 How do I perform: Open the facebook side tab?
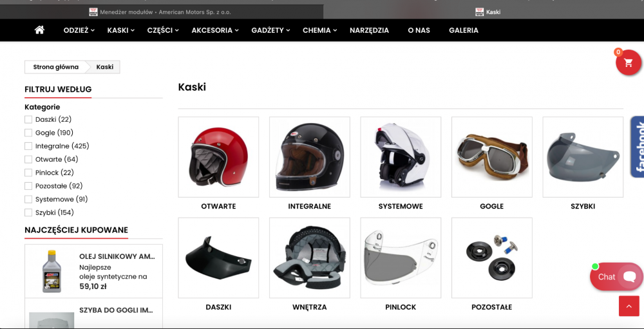pos(638,147)
